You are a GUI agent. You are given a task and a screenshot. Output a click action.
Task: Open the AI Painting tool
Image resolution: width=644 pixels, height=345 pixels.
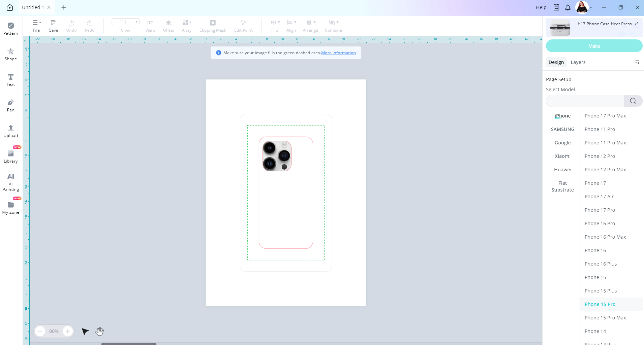point(11,182)
